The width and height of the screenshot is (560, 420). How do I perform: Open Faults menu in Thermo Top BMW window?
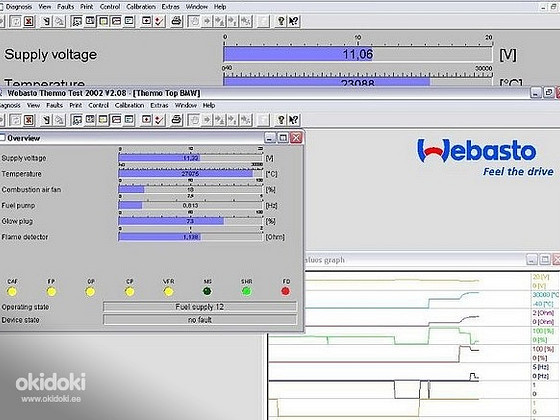[54, 105]
